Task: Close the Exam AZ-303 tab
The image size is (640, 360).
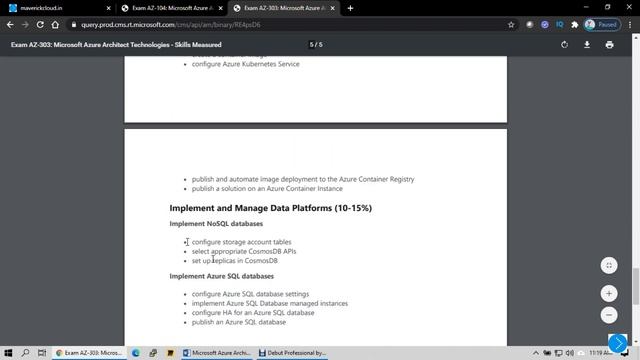Action: pos(333,8)
